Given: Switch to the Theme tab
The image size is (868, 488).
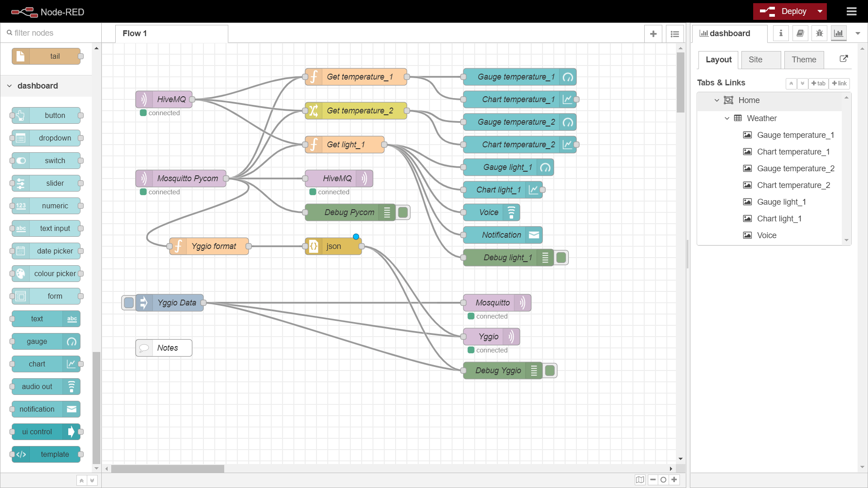Looking at the screenshot, I should [804, 60].
